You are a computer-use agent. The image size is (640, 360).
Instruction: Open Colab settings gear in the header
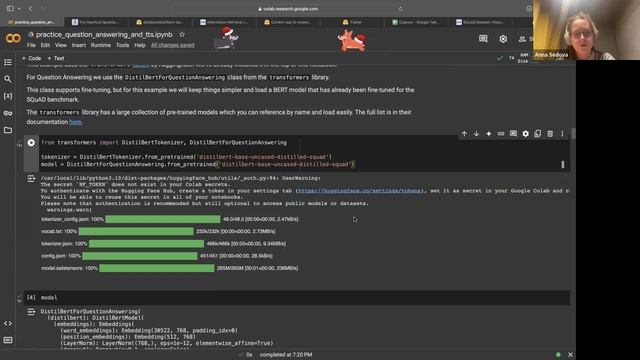click(503, 39)
